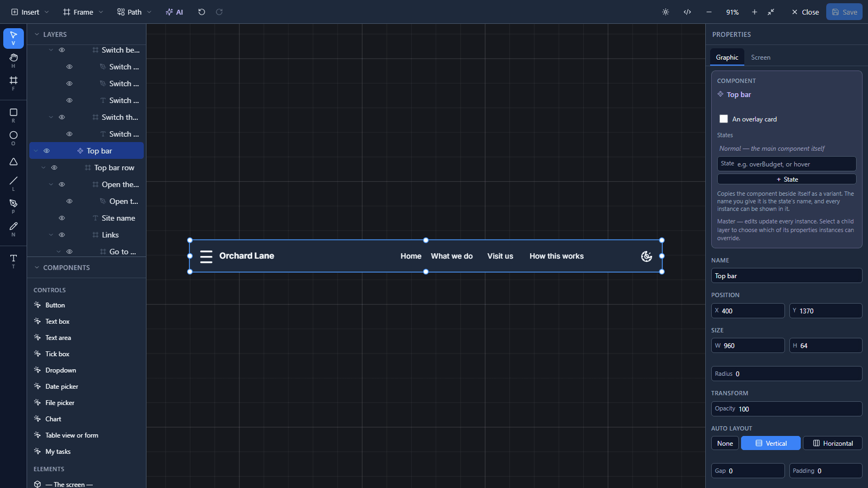Collapse the COMPONENTS panel section
The width and height of the screenshot is (868, 488).
[37, 267]
